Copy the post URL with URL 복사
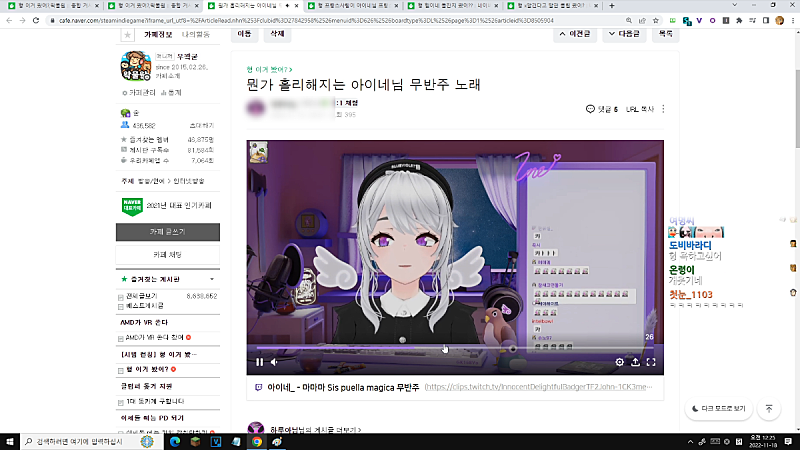This screenshot has height=450, width=800. (640, 109)
